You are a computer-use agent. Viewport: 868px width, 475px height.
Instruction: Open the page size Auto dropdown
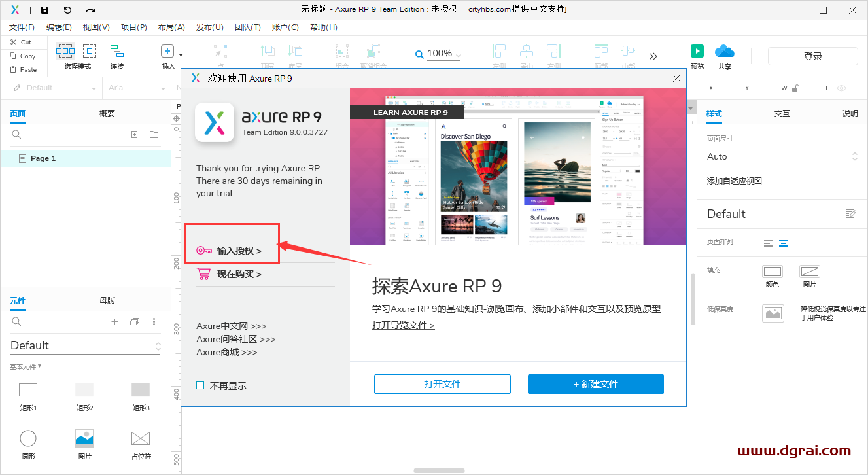(x=854, y=156)
